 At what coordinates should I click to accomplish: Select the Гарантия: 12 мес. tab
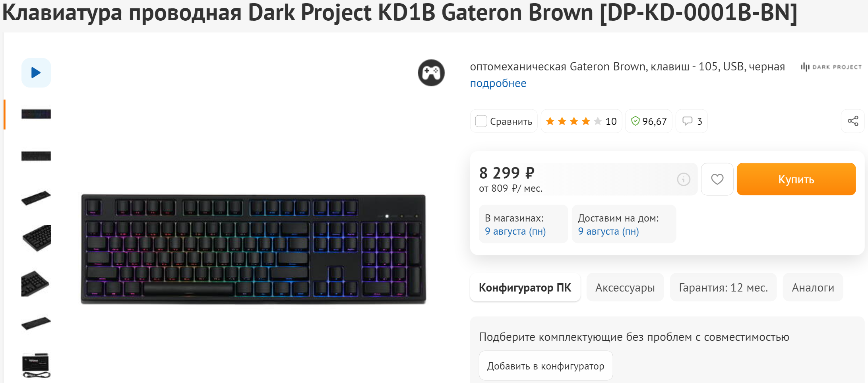point(723,288)
